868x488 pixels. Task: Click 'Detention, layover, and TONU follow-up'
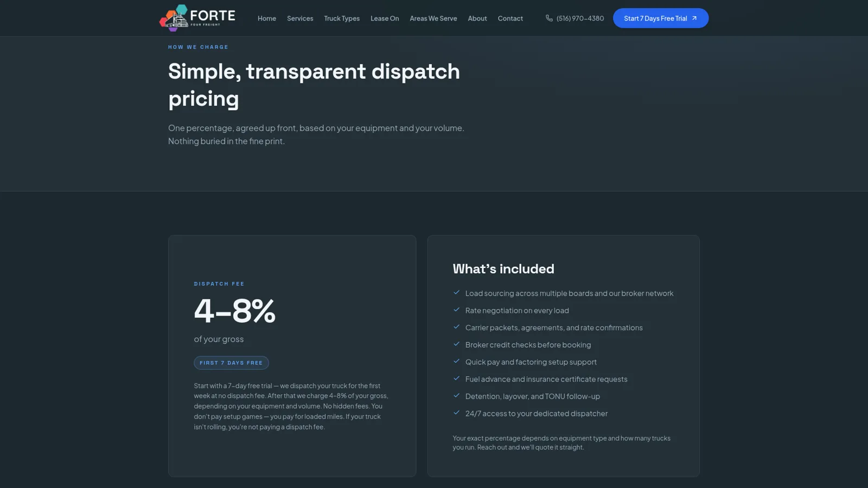[x=532, y=396]
